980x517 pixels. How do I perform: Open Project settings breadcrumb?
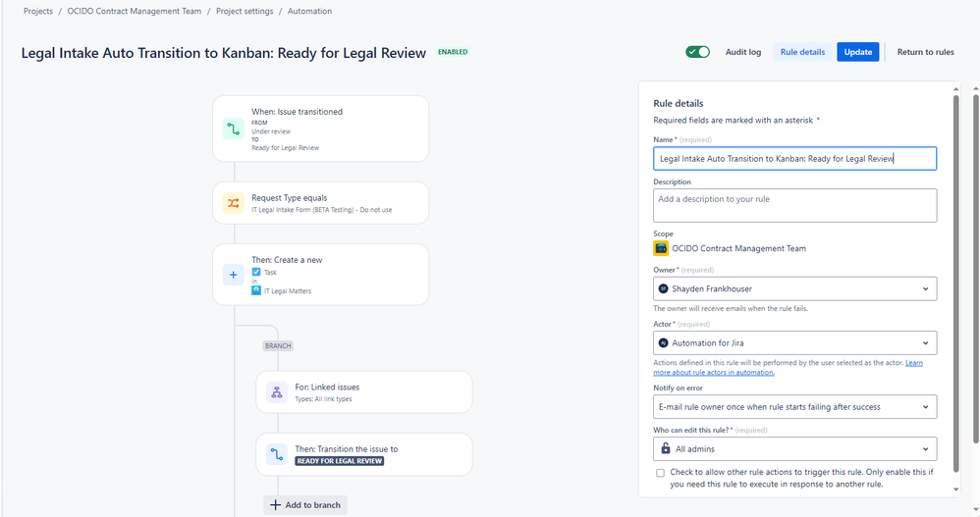[245, 11]
